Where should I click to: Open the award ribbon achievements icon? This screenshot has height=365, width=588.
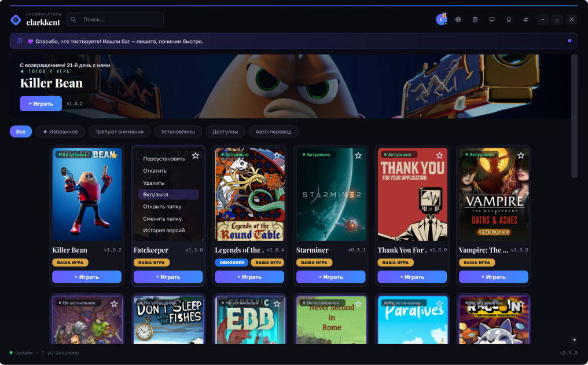click(509, 20)
